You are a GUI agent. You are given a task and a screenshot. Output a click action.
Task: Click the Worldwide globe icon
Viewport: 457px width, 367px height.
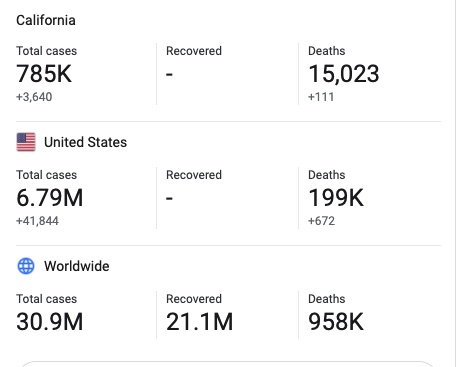[26, 266]
